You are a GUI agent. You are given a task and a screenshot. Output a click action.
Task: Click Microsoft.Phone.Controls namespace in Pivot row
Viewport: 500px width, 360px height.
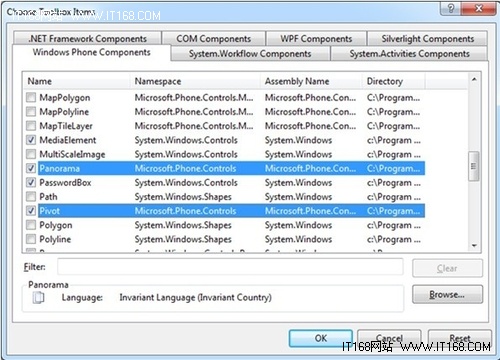coord(185,211)
